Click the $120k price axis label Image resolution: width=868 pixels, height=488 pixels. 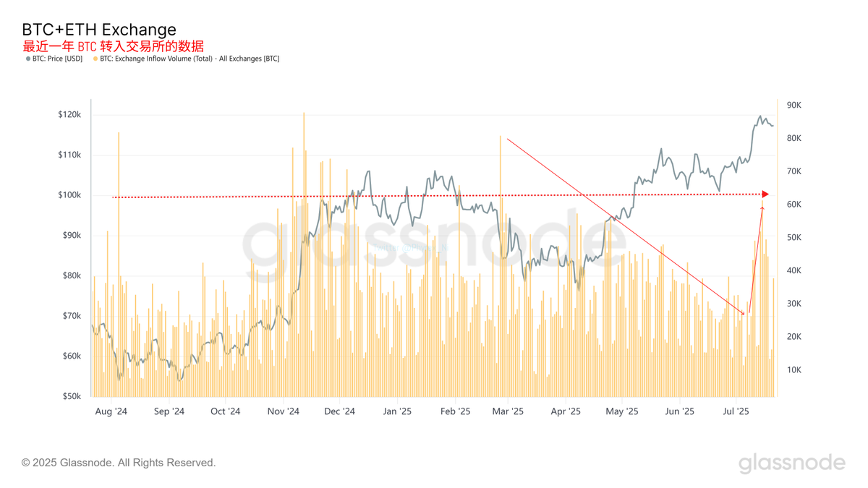click(69, 115)
